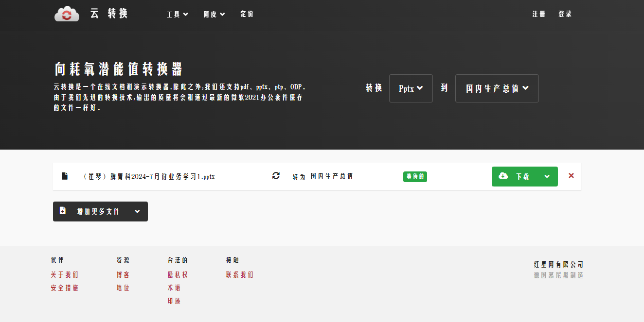The image size is (644, 322).
Task: Click the refresh arrows conversion icon
Action: (x=276, y=176)
